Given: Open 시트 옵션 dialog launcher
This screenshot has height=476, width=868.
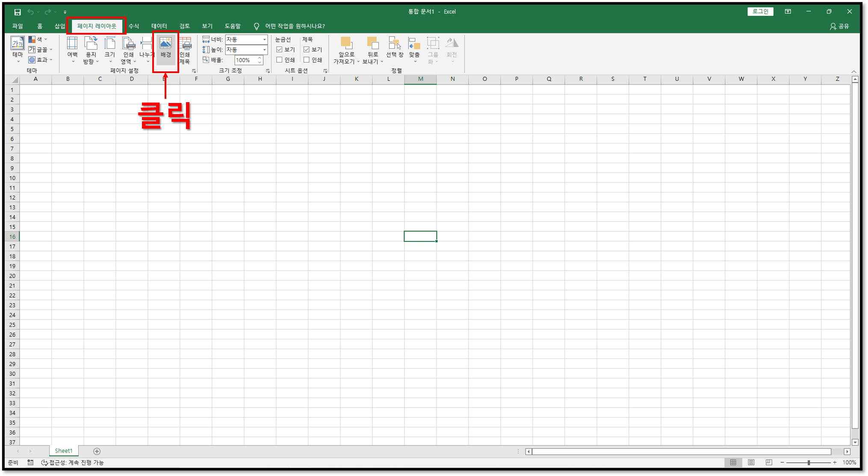Looking at the screenshot, I should click(325, 71).
